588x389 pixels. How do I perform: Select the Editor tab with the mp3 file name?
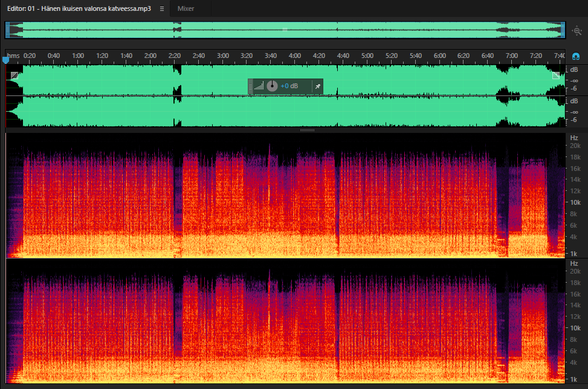79,8
